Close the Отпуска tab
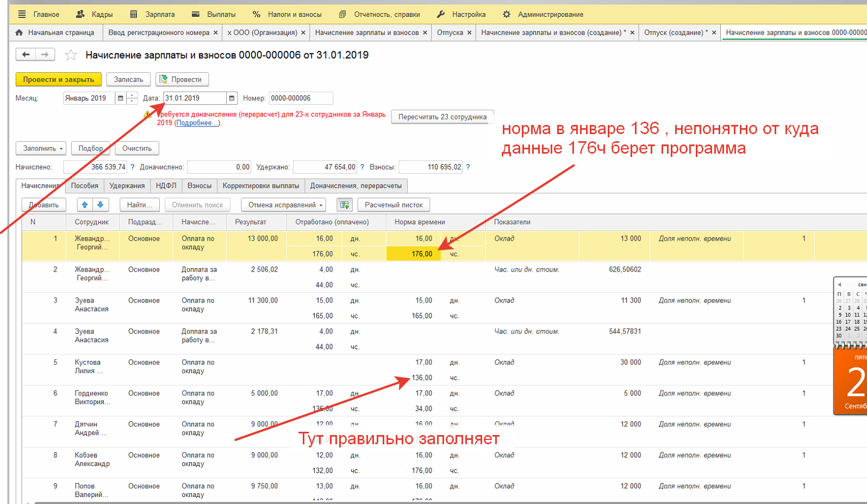This screenshot has height=504, width=867. (x=470, y=33)
